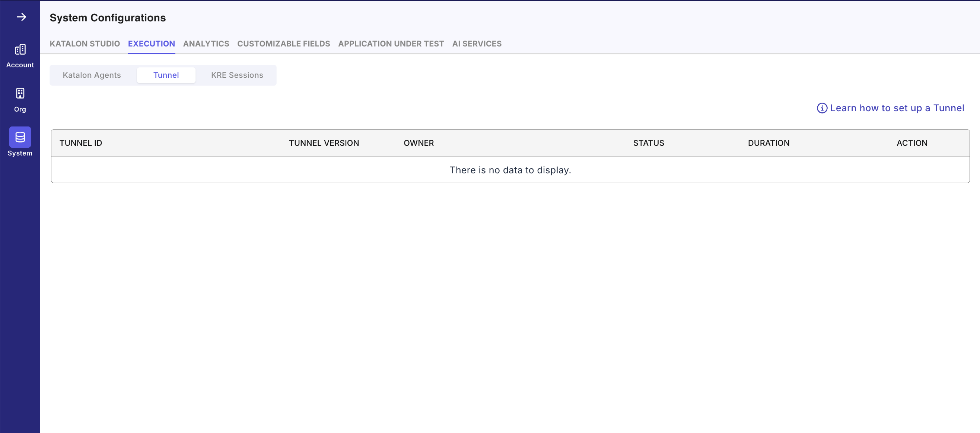The image size is (980, 433).
Task: Switch to the Katalon Agents view
Action: tap(92, 75)
